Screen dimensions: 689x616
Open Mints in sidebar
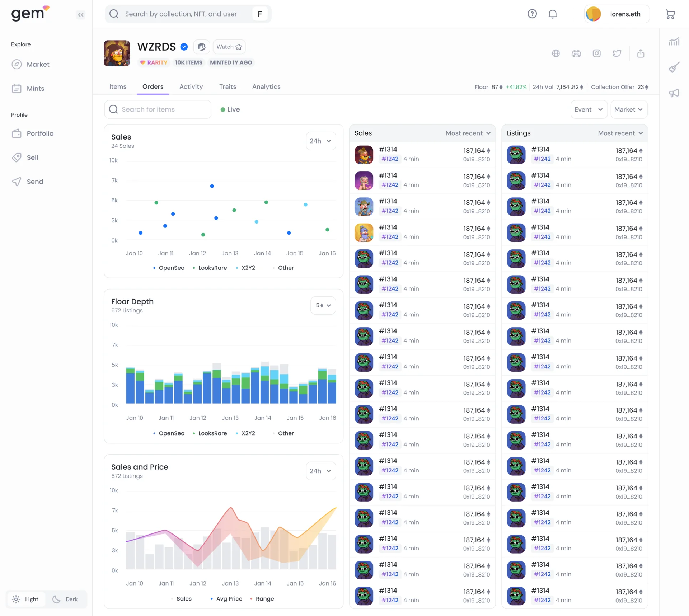28,89
